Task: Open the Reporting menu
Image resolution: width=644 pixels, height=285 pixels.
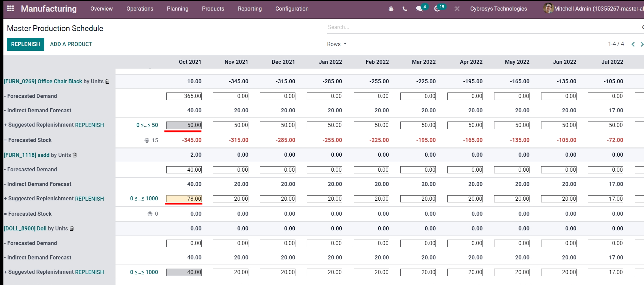Action: [249, 9]
